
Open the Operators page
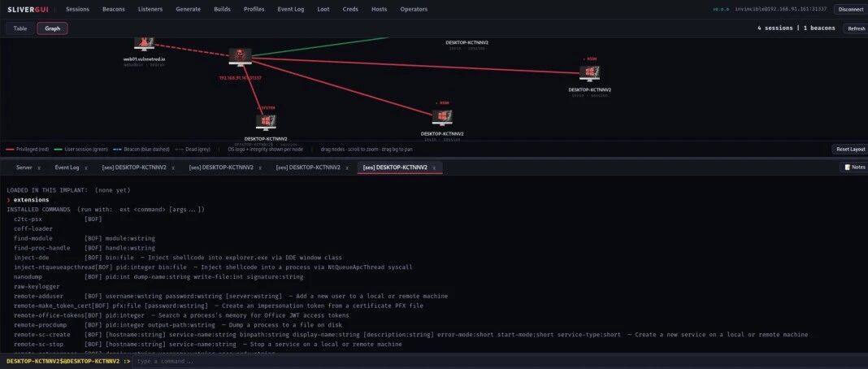click(x=414, y=10)
